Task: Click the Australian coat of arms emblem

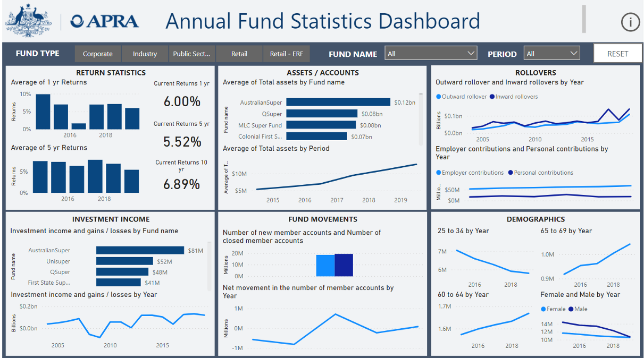Action: coord(28,21)
